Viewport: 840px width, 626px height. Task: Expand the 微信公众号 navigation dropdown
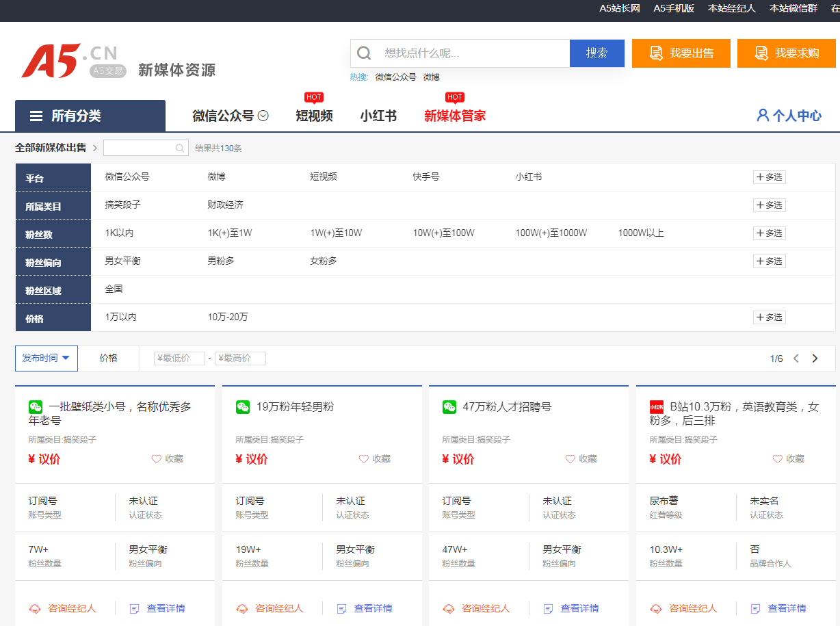coord(263,116)
